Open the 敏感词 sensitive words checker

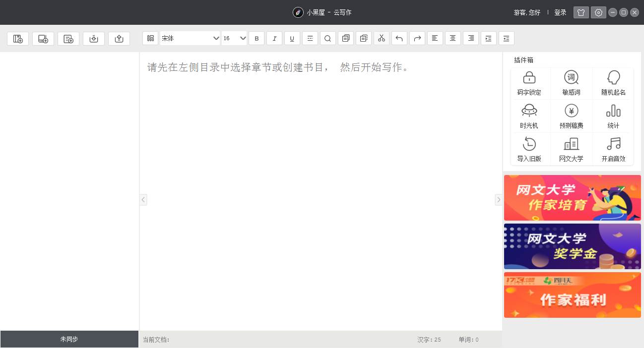(571, 83)
